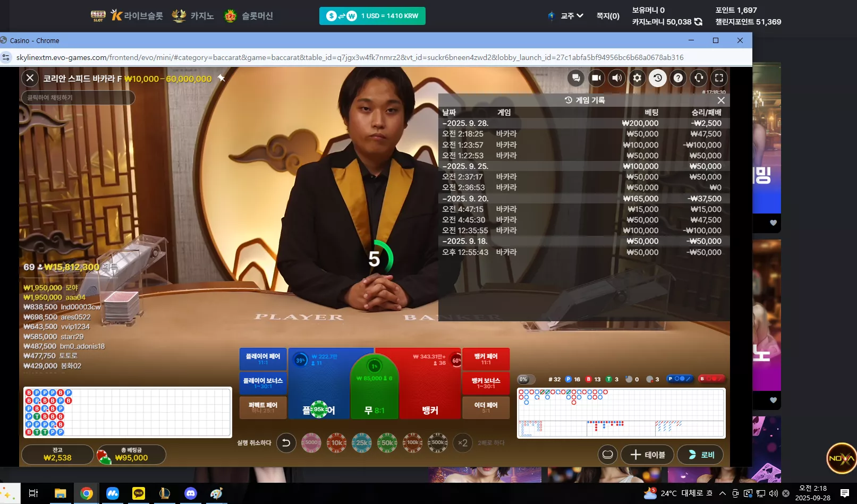Viewport: 857px width, 504px height.
Task: Select the brown 100k chip
Action: pos(413,443)
